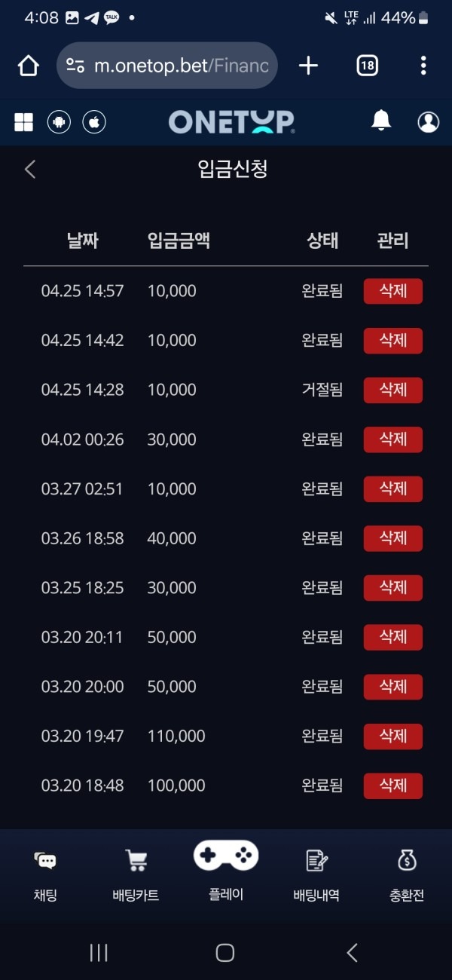Delete the 110,000 deposit from 03.20
The height and width of the screenshot is (980, 452).
tap(392, 736)
